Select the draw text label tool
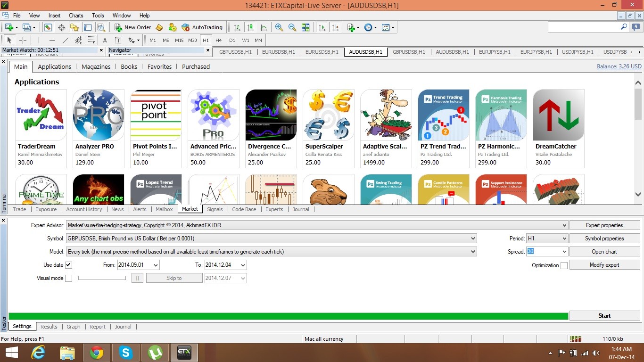 (118, 40)
